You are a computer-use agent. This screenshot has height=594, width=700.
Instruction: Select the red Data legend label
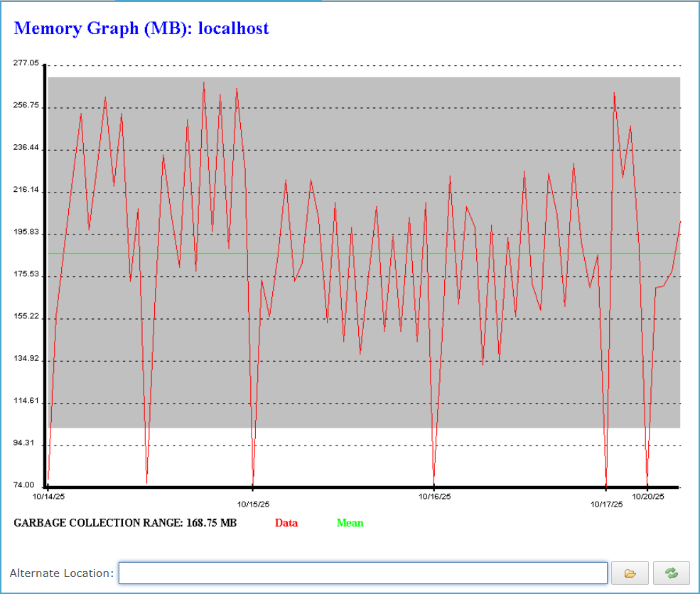286,523
